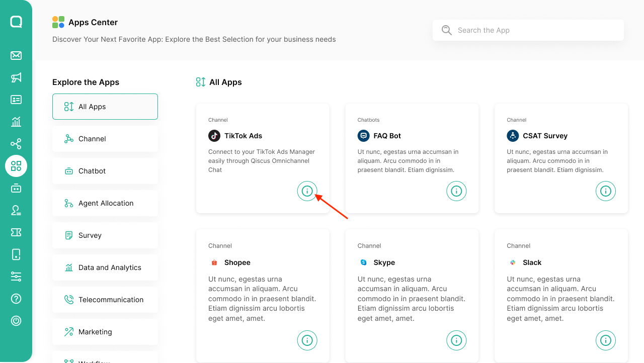Select the Marketing category
This screenshot has height=363, width=644.
tap(105, 332)
